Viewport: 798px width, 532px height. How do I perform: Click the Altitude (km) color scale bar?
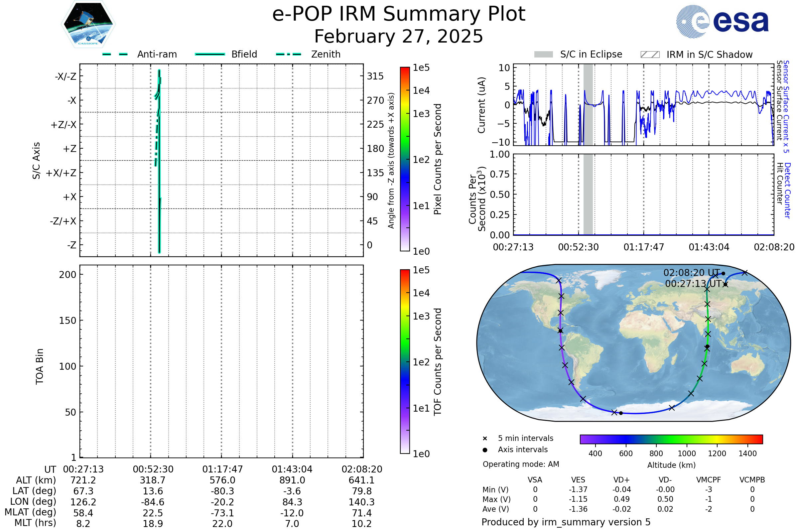coord(671,439)
